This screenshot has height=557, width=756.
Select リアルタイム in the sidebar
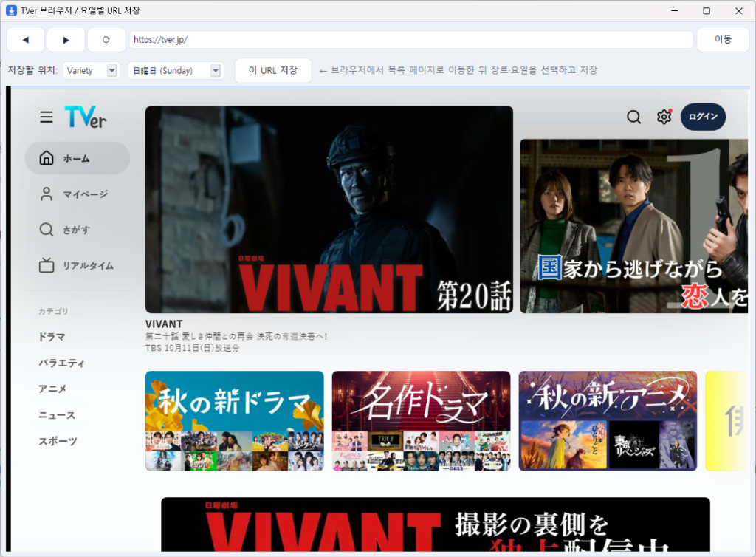(x=77, y=265)
